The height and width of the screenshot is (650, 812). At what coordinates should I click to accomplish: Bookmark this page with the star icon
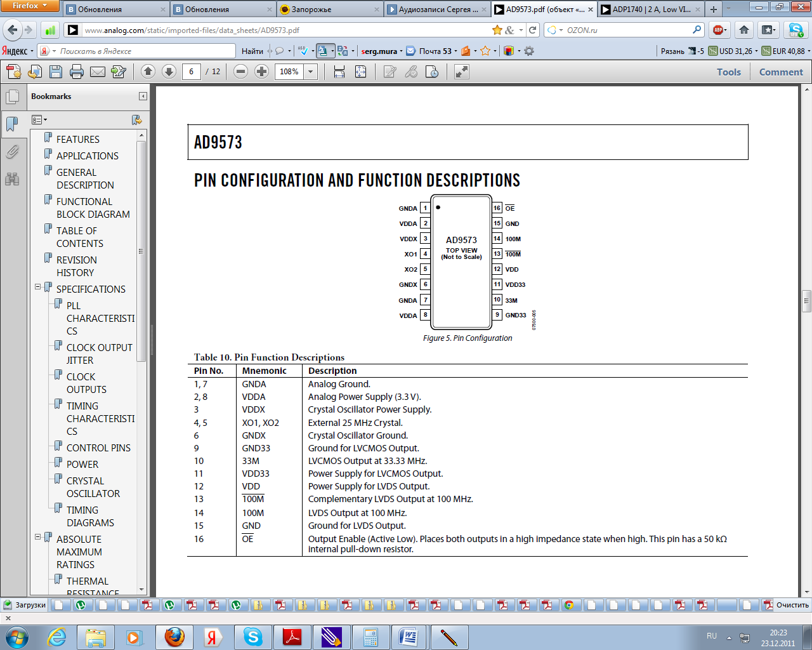point(497,30)
